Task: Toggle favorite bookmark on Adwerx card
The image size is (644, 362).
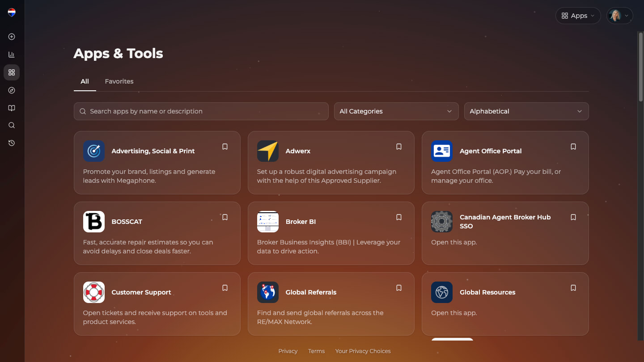Action: [399, 147]
